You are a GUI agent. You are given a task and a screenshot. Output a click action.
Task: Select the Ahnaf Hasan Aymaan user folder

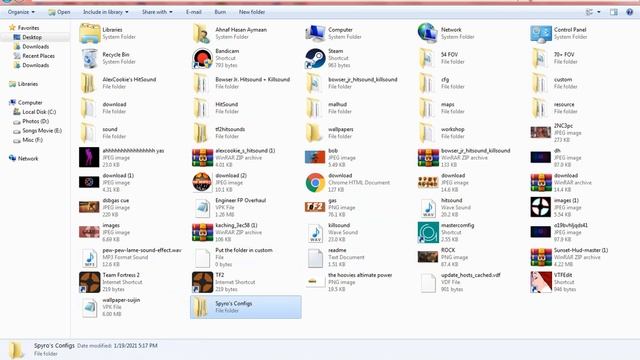(x=230, y=33)
